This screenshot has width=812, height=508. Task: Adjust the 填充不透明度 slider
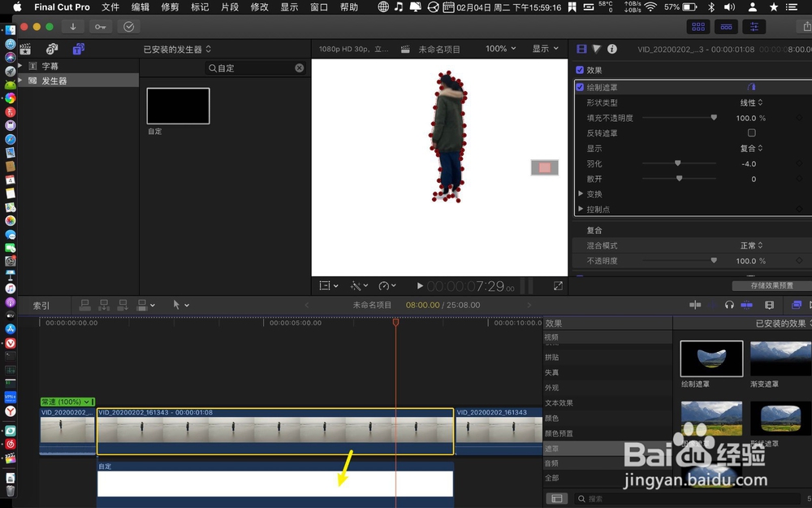[714, 118]
